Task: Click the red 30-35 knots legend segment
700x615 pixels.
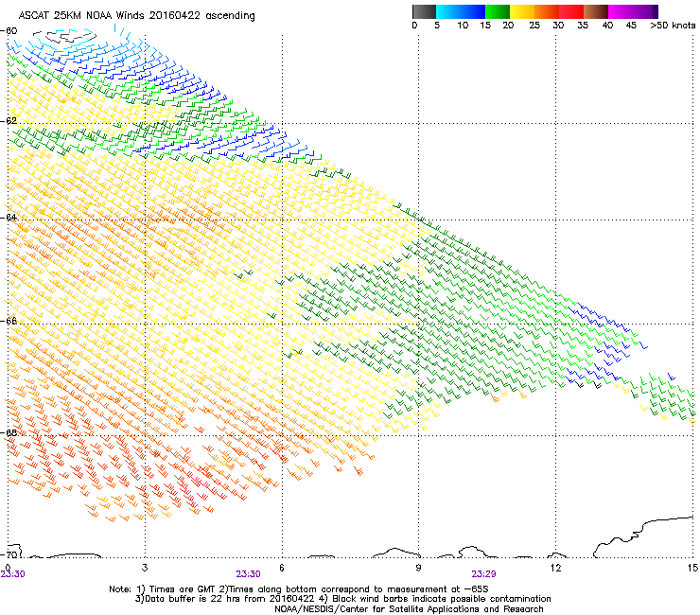Action: tap(571, 11)
